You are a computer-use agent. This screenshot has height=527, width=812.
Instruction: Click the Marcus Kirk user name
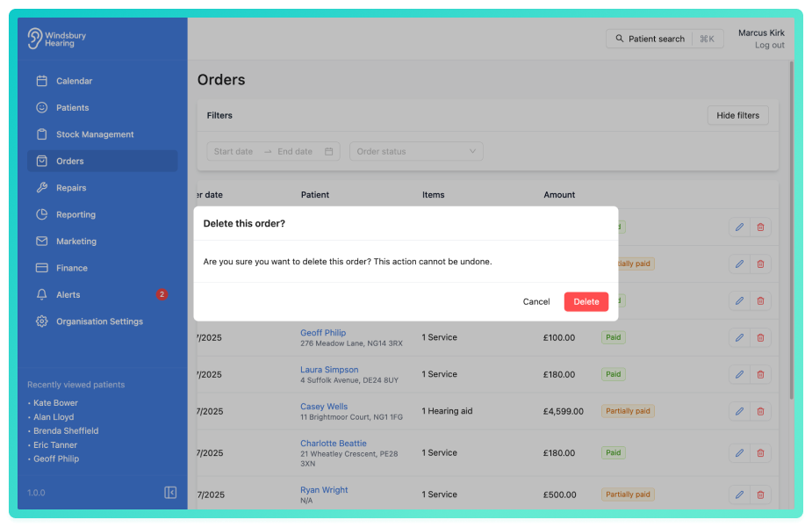(761, 32)
